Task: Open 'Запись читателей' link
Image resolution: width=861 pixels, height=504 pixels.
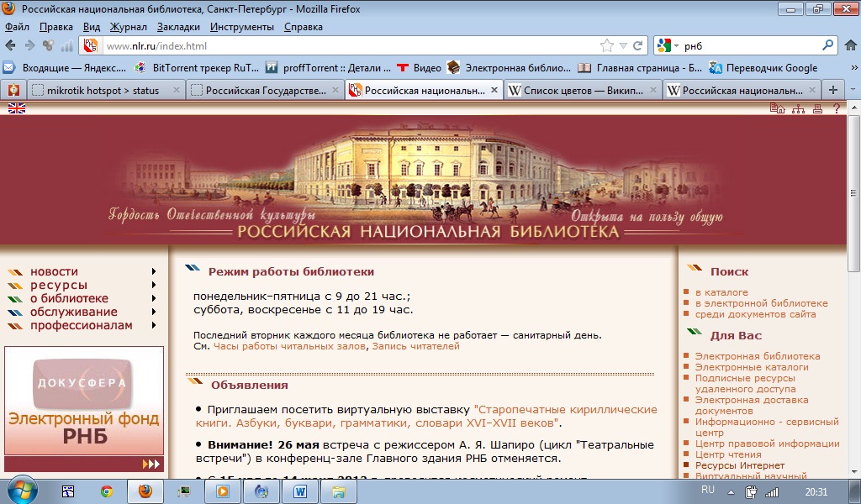Action: [x=415, y=346]
